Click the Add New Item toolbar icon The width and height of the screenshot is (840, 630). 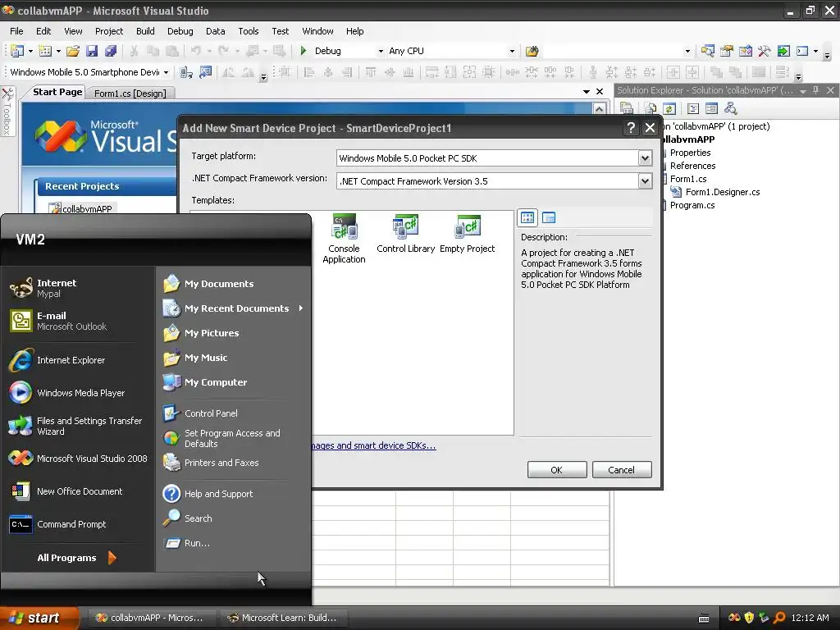(46, 51)
